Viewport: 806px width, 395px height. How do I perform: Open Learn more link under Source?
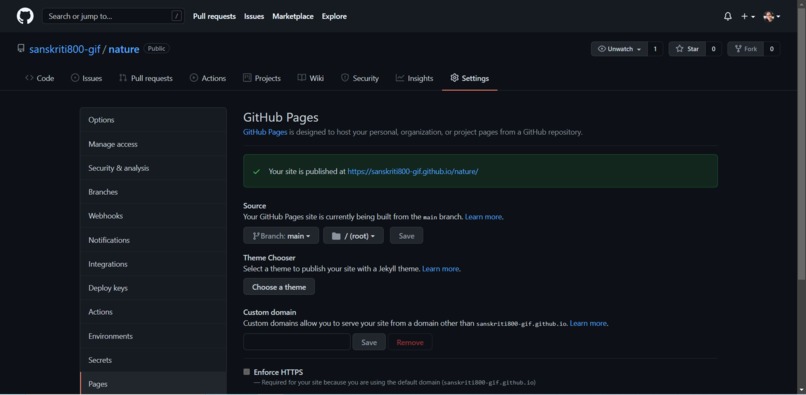pyautogui.click(x=483, y=217)
